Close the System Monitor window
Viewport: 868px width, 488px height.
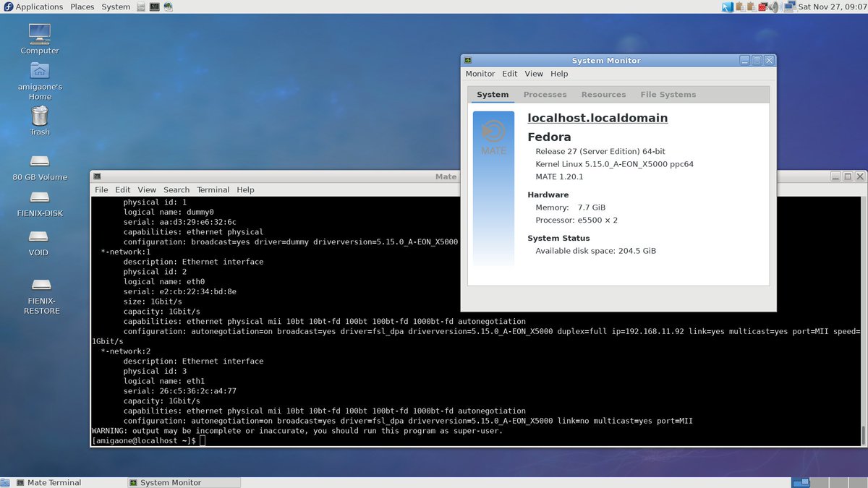click(770, 61)
